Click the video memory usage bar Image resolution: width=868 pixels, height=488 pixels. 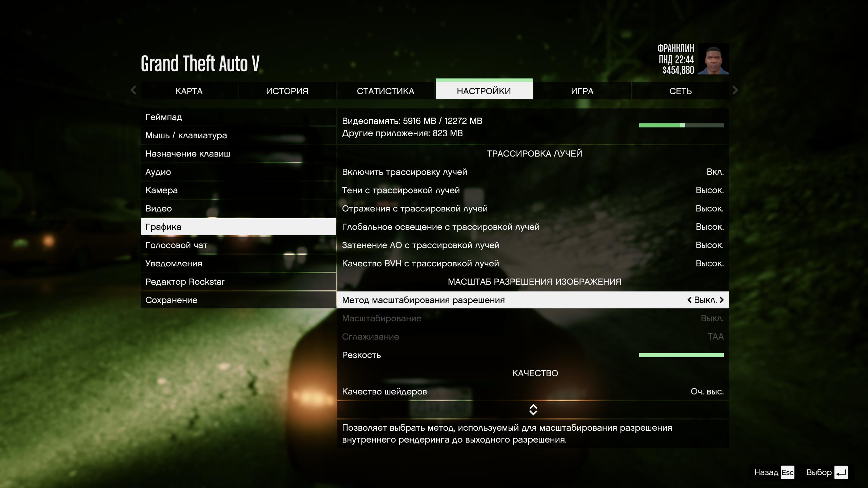click(682, 125)
